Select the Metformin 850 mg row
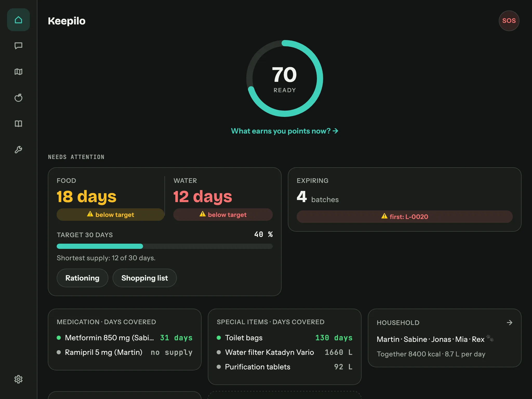This screenshot has width=532, height=399. [125, 338]
